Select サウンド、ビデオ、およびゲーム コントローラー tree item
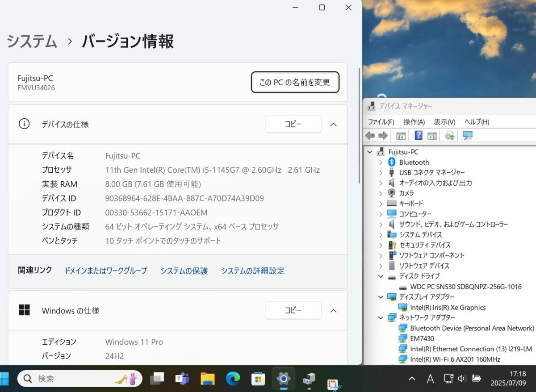 point(453,224)
